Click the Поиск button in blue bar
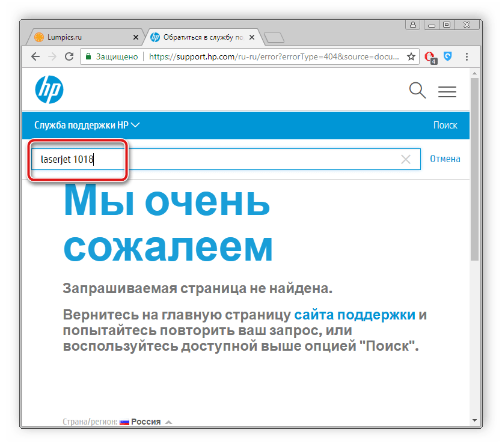 (445, 126)
